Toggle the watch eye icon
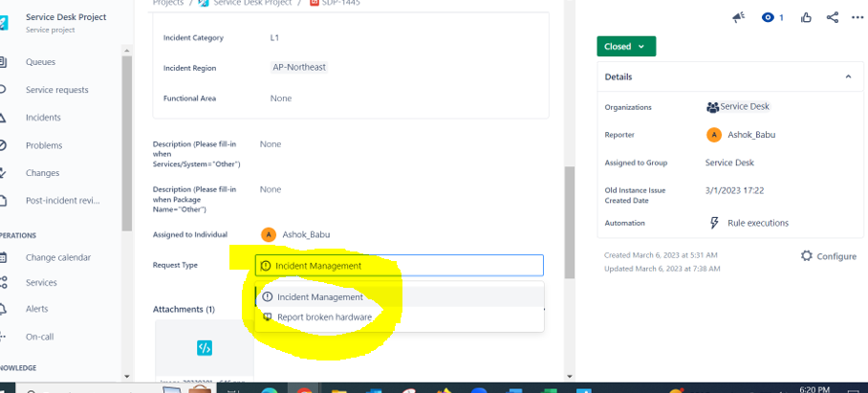This screenshot has height=393, width=868. (768, 18)
